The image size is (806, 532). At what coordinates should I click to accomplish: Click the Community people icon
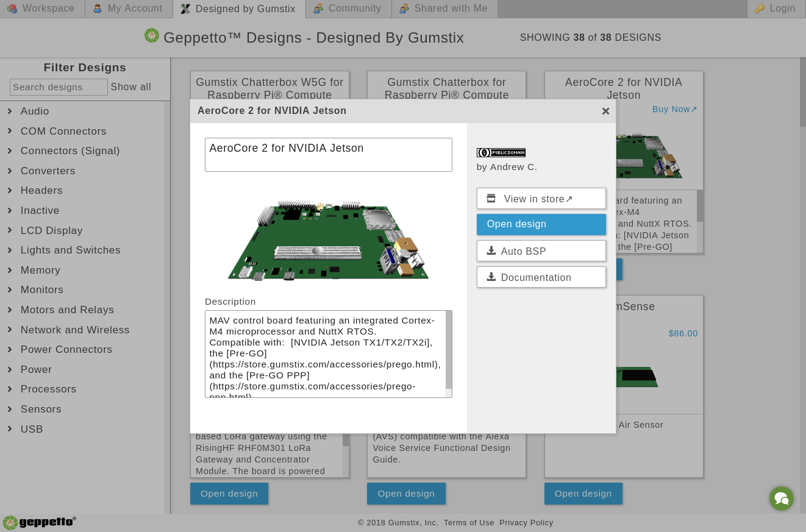point(318,9)
